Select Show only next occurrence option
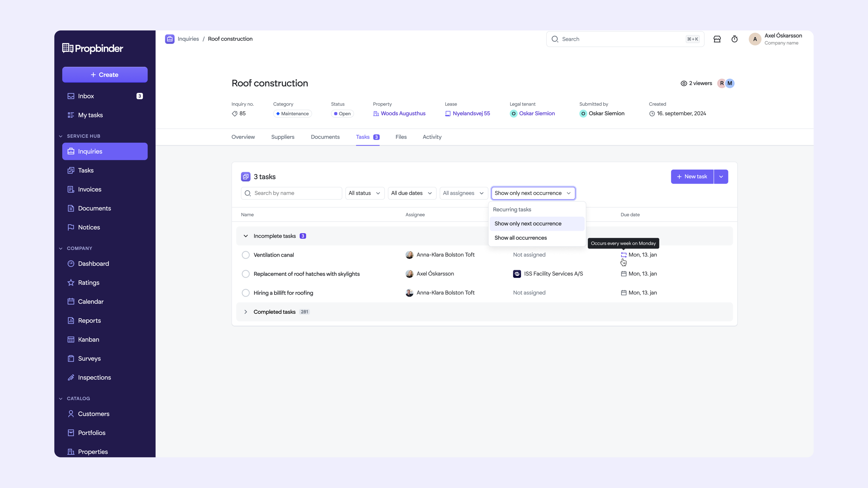The width and height of the screenshot is (868, 488). 537,224
